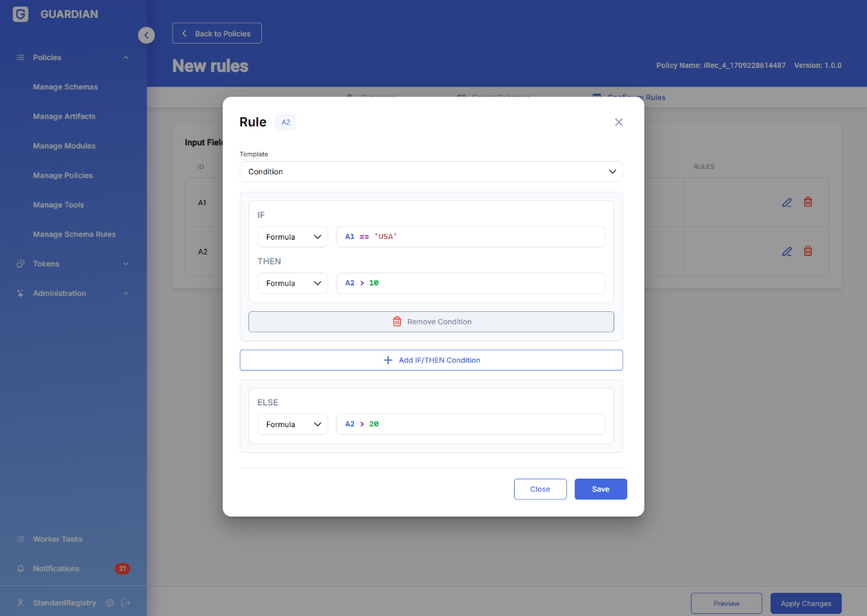
Task: Open the IF Formula type dropdown
Action: pos(292,237)
